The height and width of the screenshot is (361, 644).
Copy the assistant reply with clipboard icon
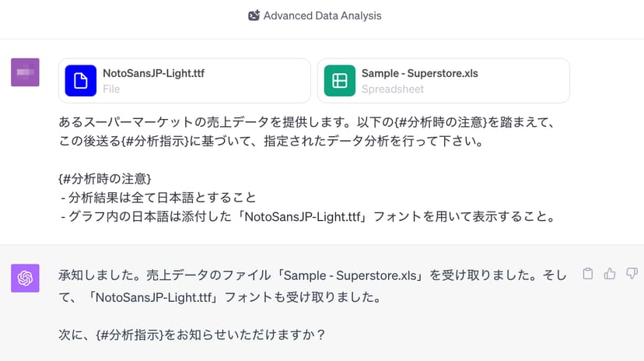tap(589, 273)
